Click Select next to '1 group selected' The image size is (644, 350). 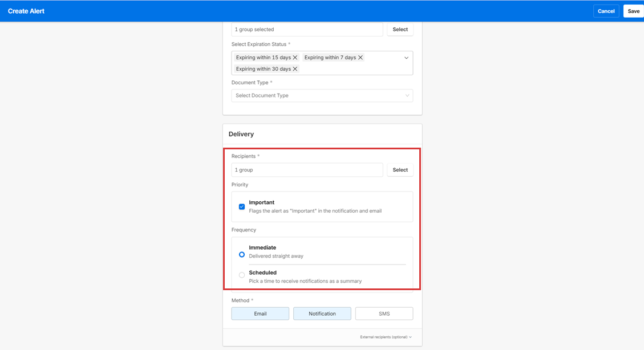coord(400,30)
